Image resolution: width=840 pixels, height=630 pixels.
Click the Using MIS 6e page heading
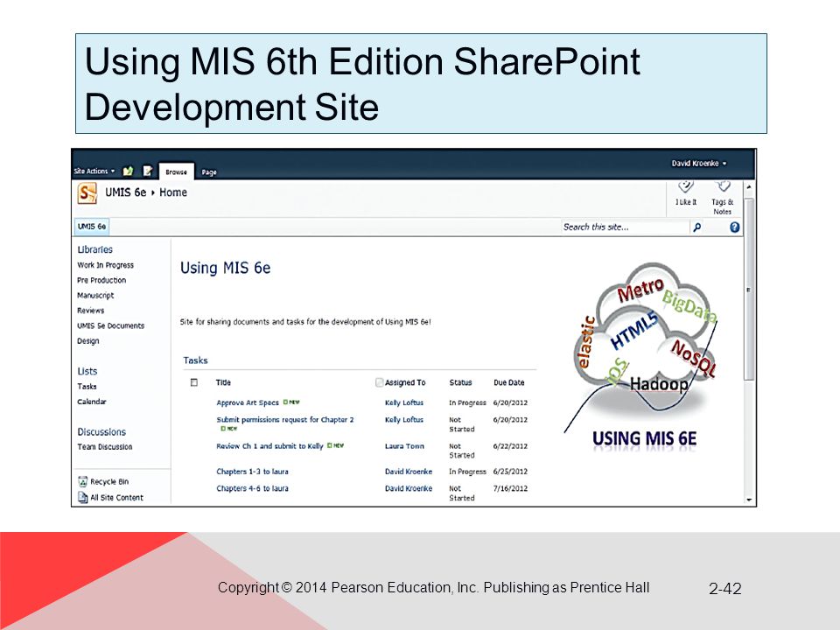click(x=226, y=268)
